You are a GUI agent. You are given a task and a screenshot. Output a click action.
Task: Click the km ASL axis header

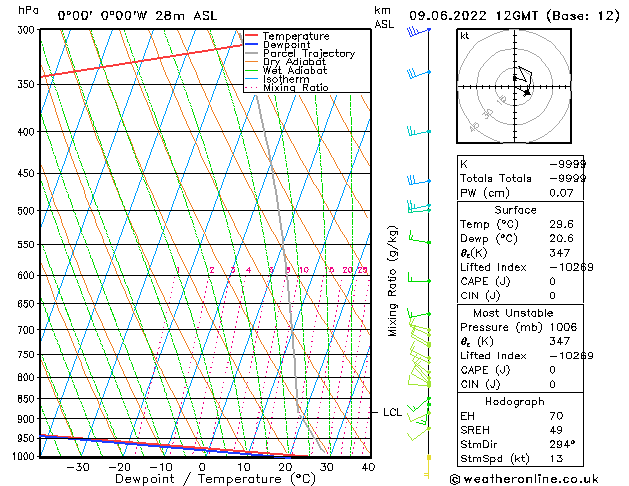(x=384, y=18)
